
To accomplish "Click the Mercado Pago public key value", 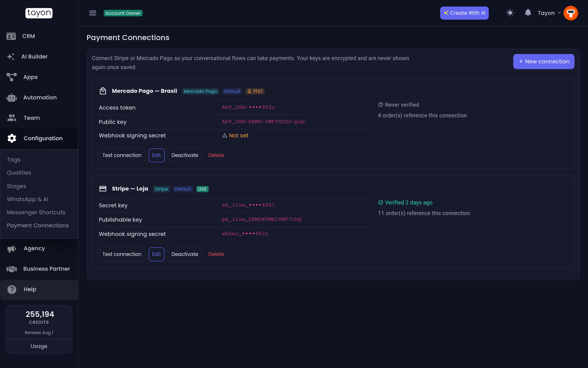I will 263,122.
